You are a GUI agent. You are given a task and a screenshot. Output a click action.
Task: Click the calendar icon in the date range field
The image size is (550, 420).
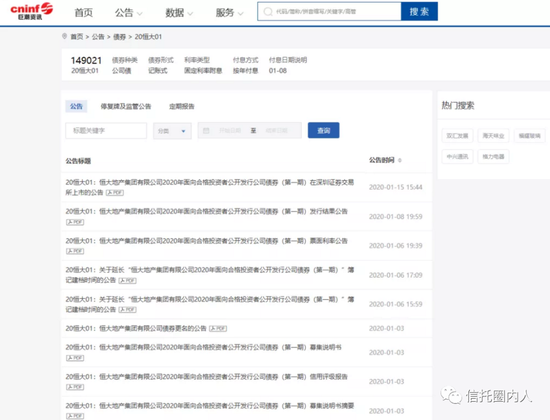[206, 131]
